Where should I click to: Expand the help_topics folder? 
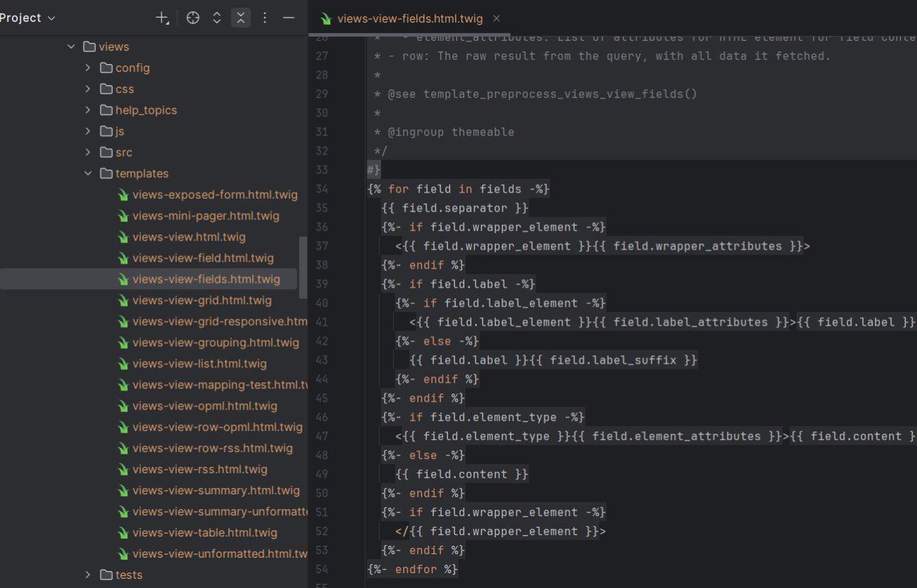[x=87, y=110]
